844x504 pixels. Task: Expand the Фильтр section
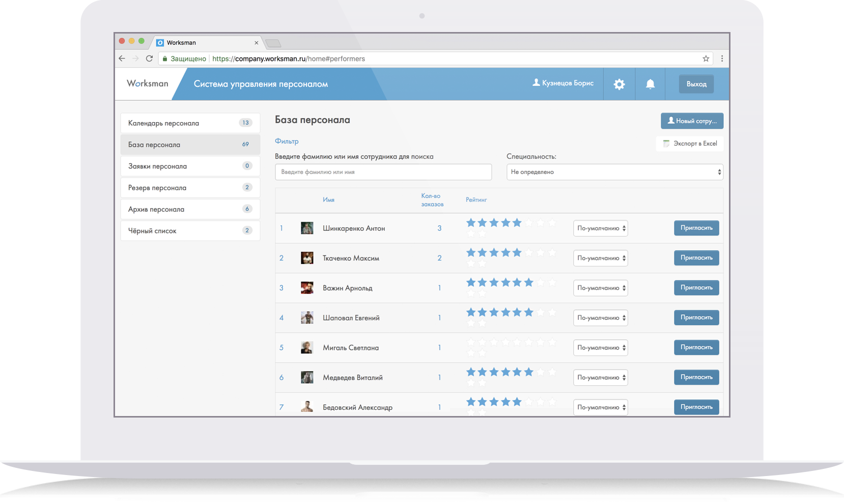(287, 141)
